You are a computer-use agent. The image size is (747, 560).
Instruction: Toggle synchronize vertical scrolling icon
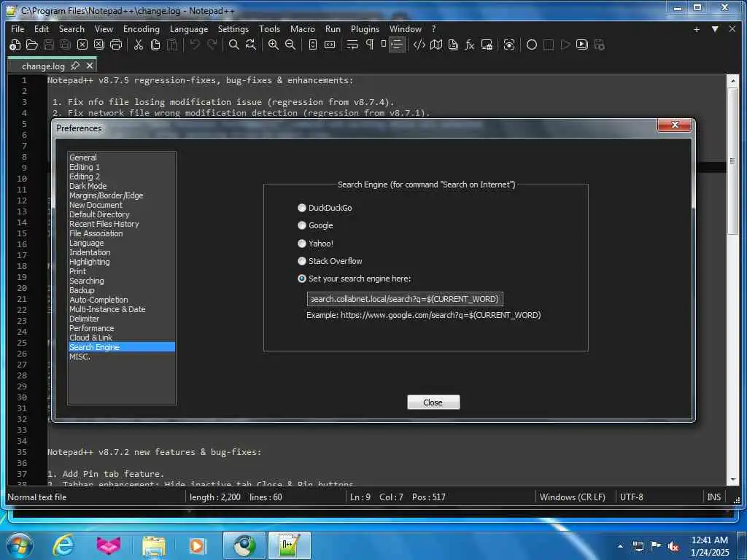(x=312, y=44)
